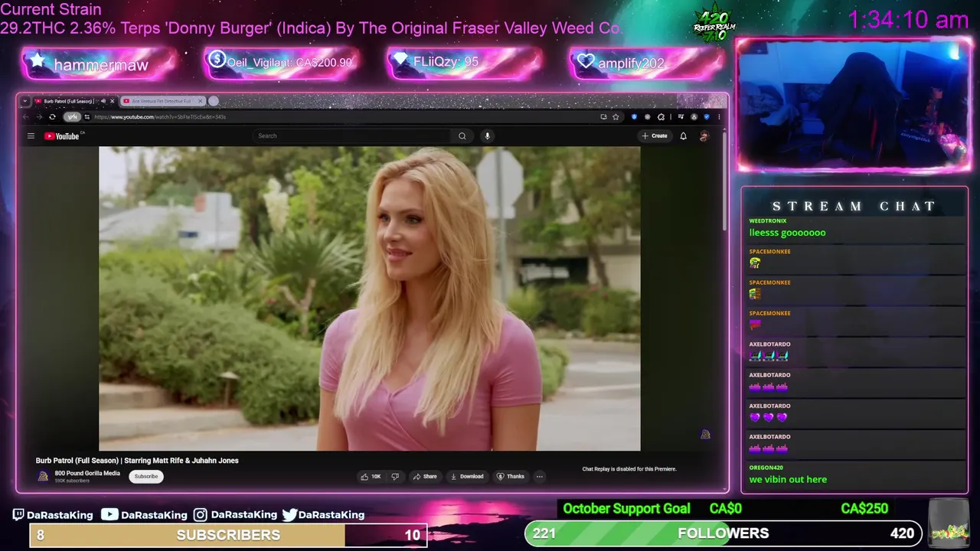The height and width of the screenshot is (551, 980).
Task: Click the Create button on YouTube
Action: click(x=655, y=136)
